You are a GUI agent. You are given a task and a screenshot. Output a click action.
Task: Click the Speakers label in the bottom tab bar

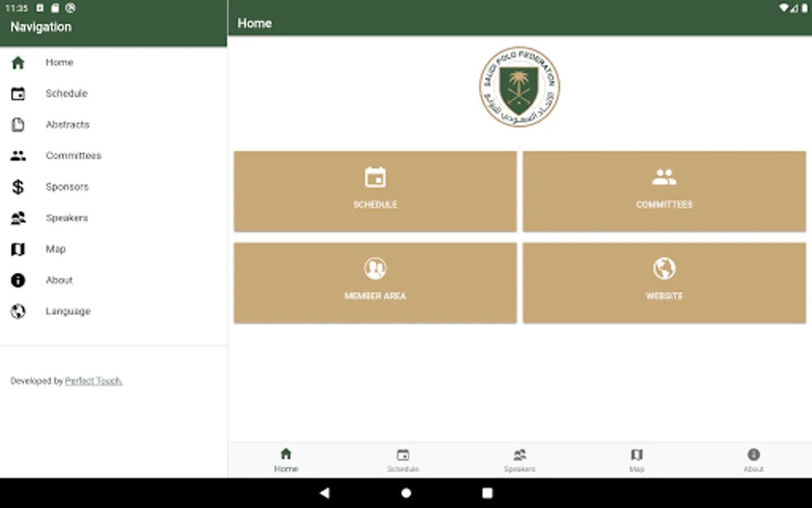(520, 469)
